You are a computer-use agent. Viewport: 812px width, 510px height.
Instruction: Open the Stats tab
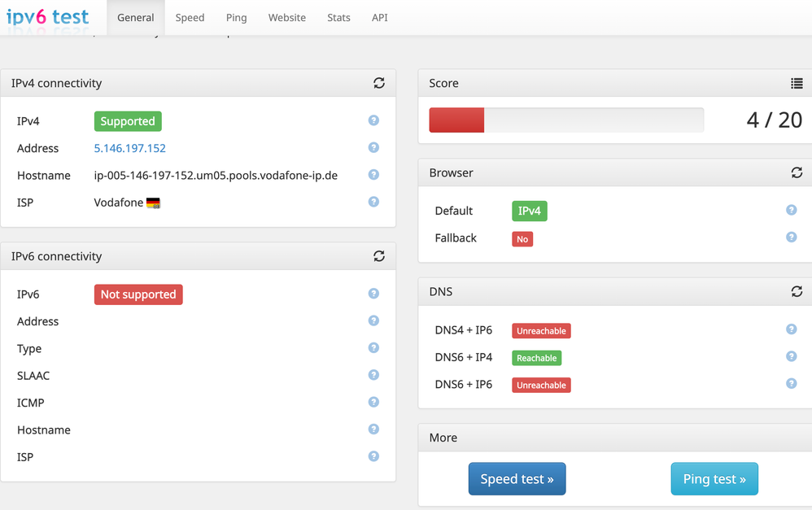[x=338, y=18]
